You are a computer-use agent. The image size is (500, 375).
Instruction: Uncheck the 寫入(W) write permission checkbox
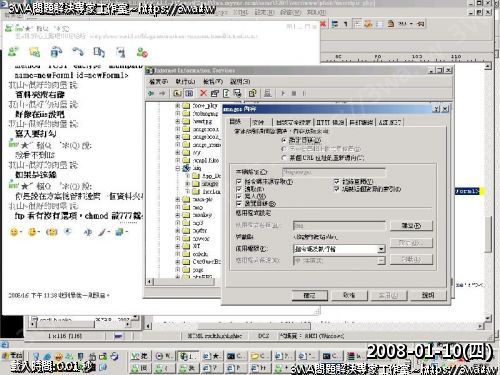[239, 196]
